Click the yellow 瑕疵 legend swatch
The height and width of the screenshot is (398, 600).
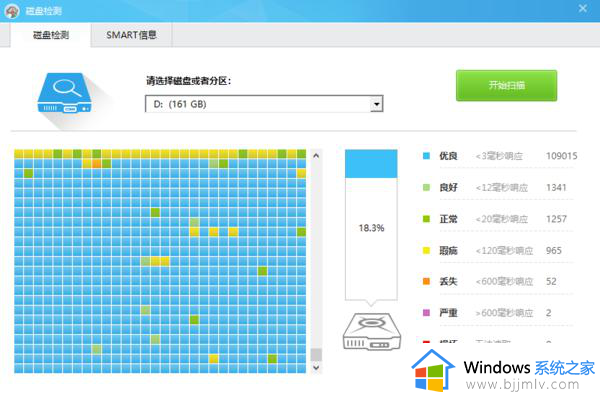[x=426, y=250]
